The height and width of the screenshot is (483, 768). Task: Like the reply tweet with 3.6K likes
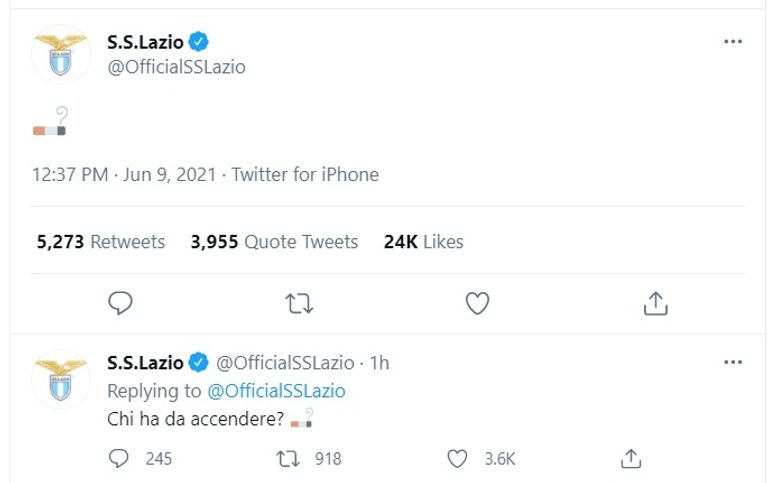457,458
